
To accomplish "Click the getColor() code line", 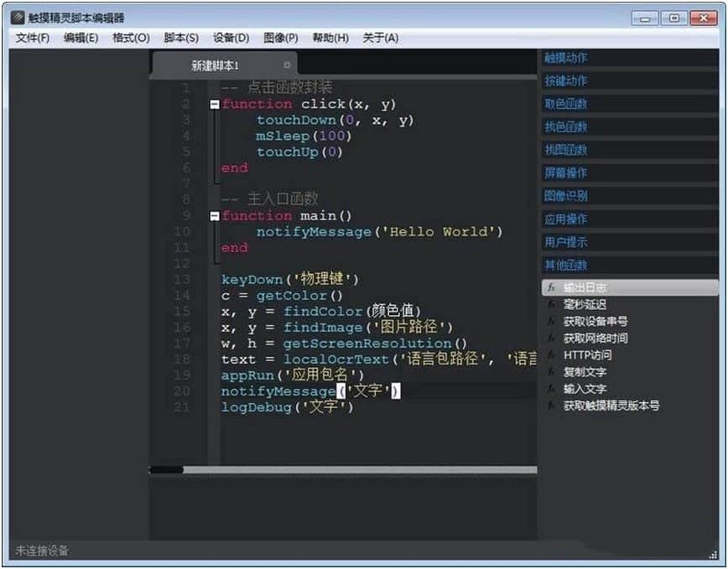I will [282, 296].
